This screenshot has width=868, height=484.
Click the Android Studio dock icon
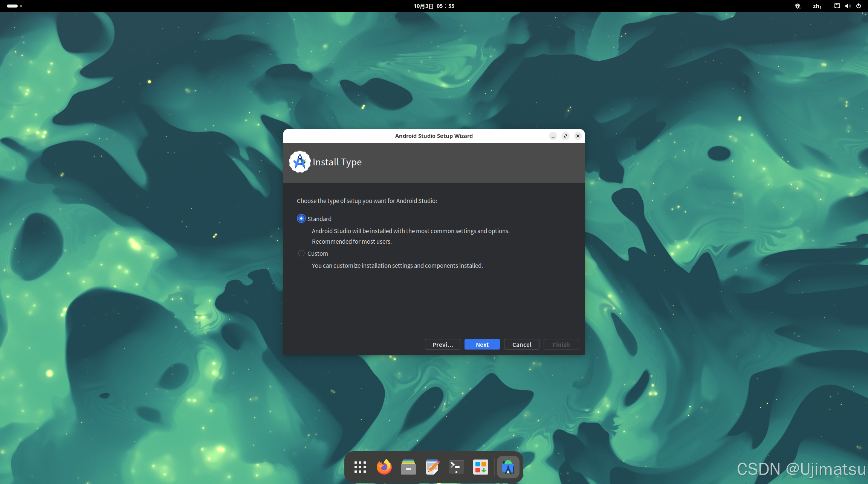coord(508,467)
